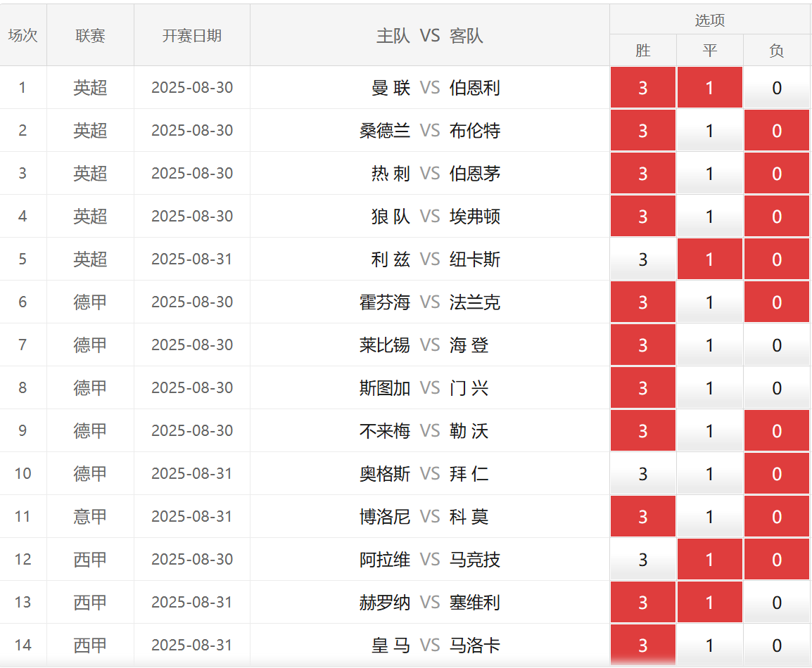Click the 场次 column header
Viewport: 812px width, 668px height.
tap(23, 35)
